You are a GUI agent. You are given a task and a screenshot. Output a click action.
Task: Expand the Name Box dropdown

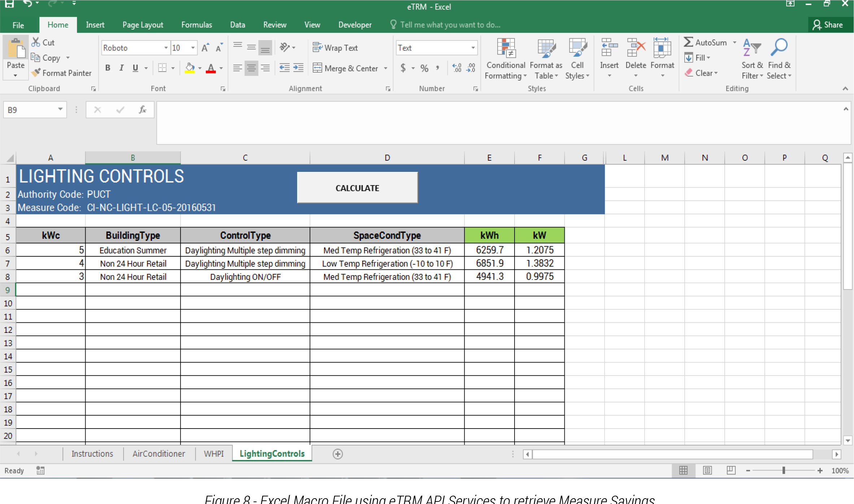point(60,109)
